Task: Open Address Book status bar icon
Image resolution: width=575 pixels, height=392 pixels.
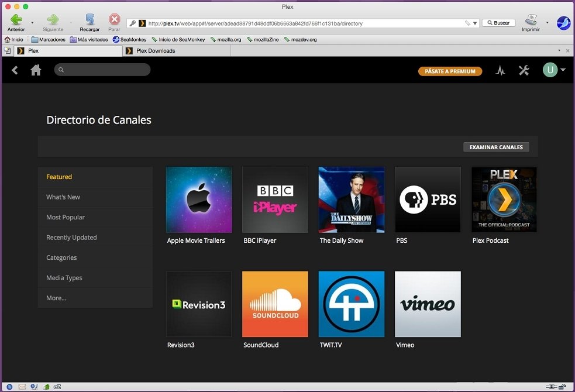Action: pyautogui.click(x=46, y=387)
